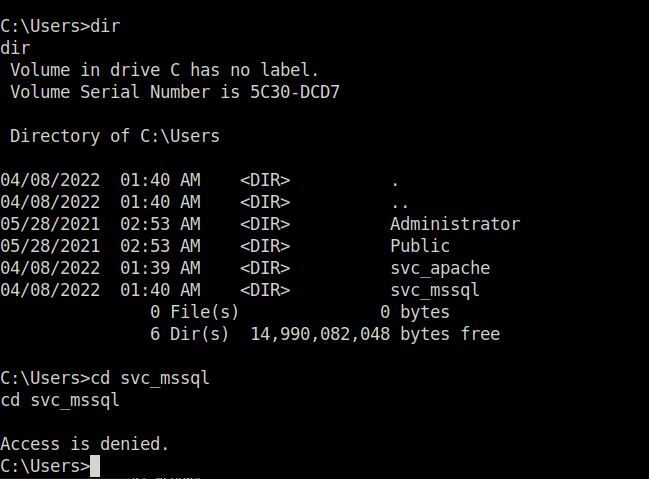The width and height of the screenshot is (649, 479).
Task: Click the <DIR> tag on the Administrator row
Action: coord(265,224)
